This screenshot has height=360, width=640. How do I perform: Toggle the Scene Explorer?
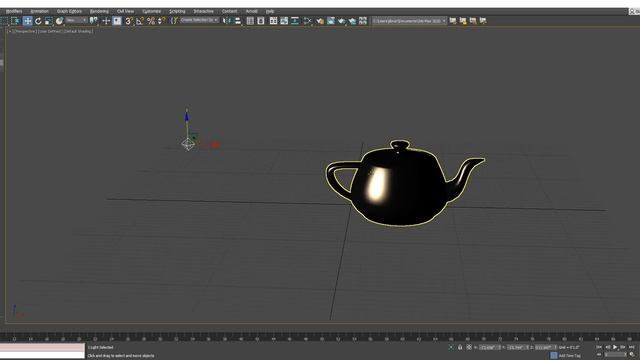click(250, 21)
